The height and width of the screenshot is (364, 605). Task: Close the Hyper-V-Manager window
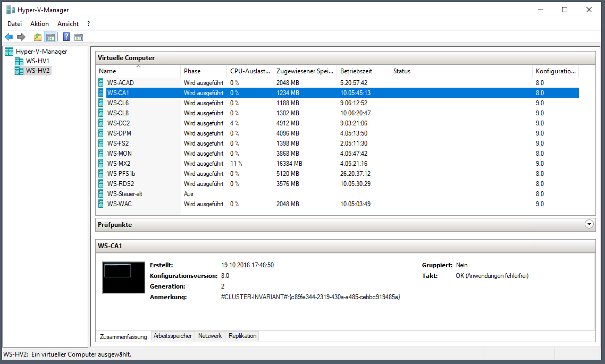pos(589,10)
